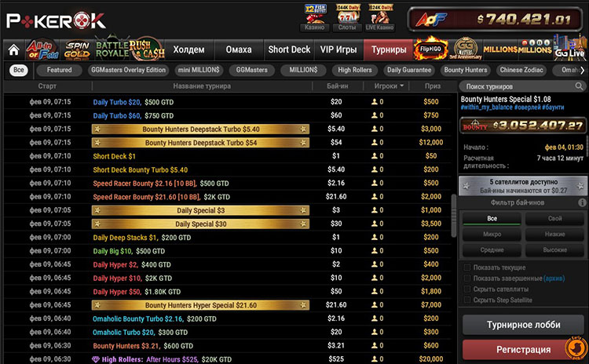Viewport: 589px width, 364px height.
Task: Open the GG Live icon
Action: coord(570,48)
